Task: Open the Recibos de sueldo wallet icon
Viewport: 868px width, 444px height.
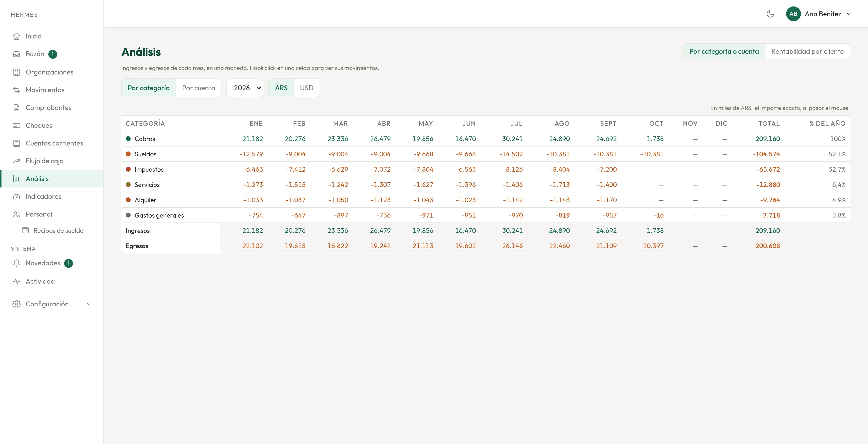Action: [x=25, y=231]
